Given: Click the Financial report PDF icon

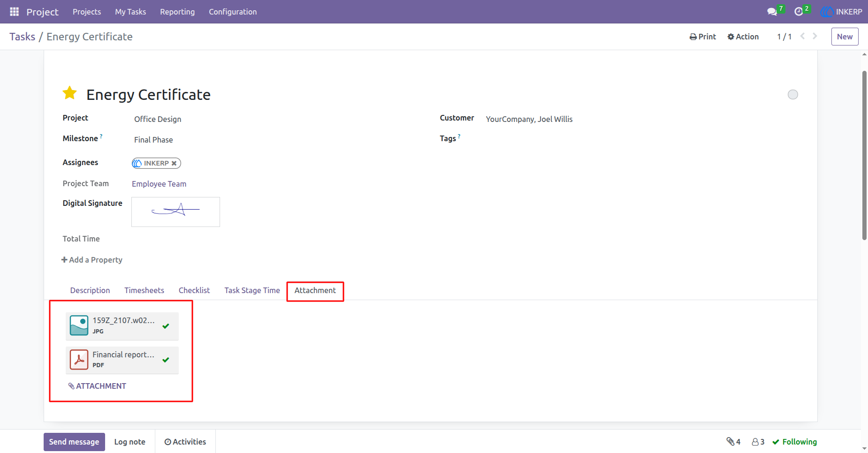Looking at the screenshot, I should point(79,360).
